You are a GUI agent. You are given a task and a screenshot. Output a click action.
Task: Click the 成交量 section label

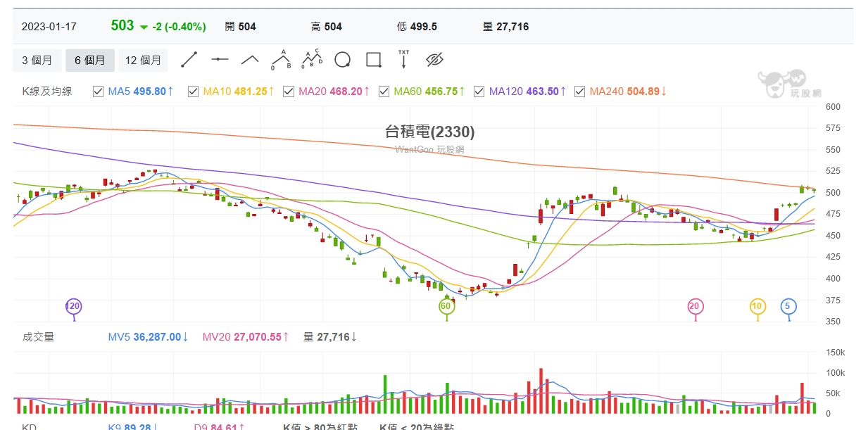point(38,337)
